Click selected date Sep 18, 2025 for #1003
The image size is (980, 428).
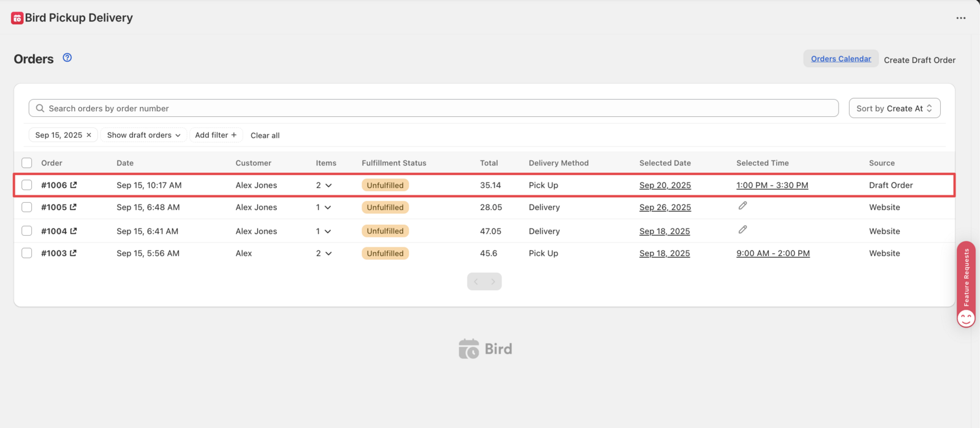[x=665, y=253]
